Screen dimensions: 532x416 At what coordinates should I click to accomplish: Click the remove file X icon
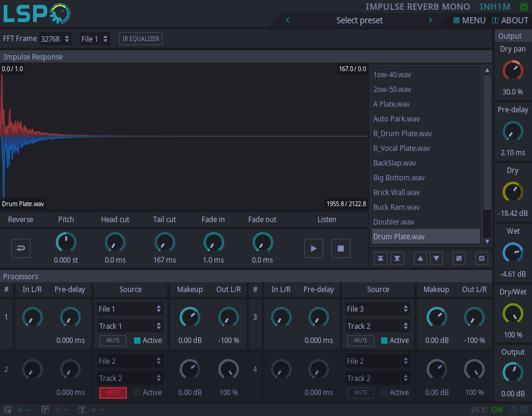[481, 258]
